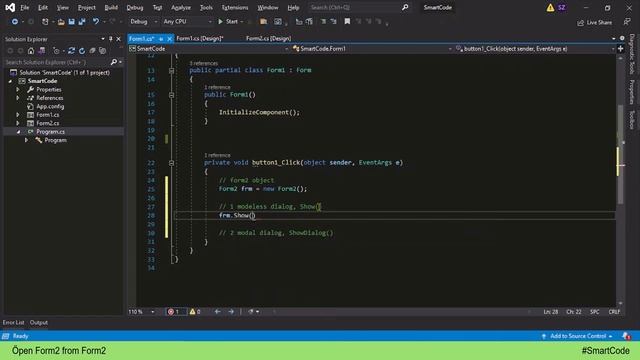Select Solution 'SmartCode' root item

coord(64,73)
